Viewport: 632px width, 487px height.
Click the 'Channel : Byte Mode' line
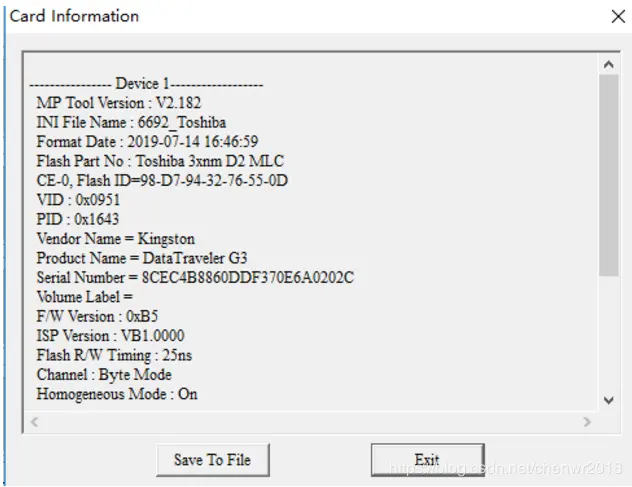point(104,375)
